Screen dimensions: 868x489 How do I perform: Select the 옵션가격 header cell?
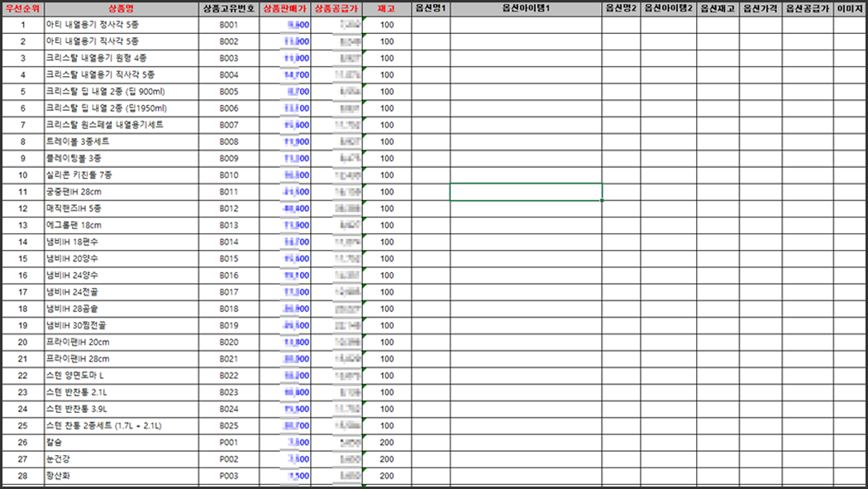[761, 8]
